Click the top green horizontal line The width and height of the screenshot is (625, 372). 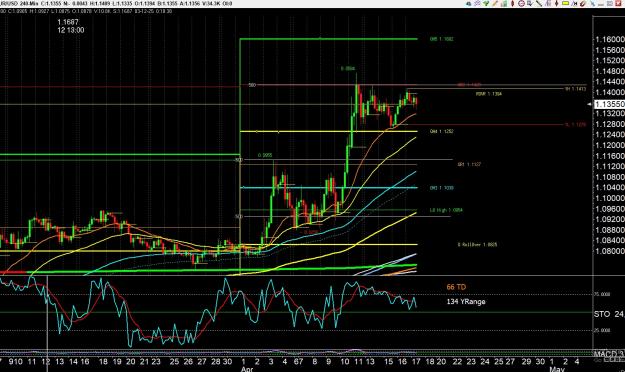coord(328,39)
